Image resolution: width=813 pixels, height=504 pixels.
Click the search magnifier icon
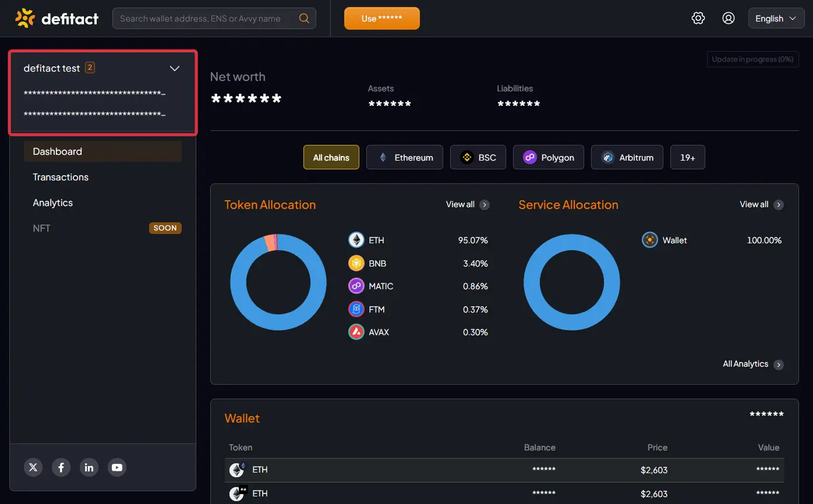click(x=304, y=18)
